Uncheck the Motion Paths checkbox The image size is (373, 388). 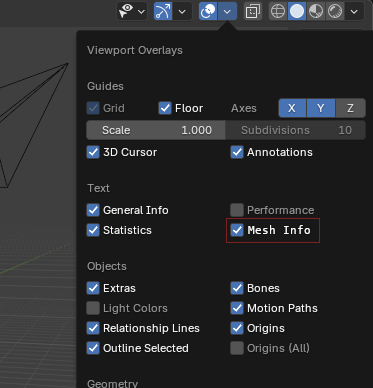tap(237, 308)
